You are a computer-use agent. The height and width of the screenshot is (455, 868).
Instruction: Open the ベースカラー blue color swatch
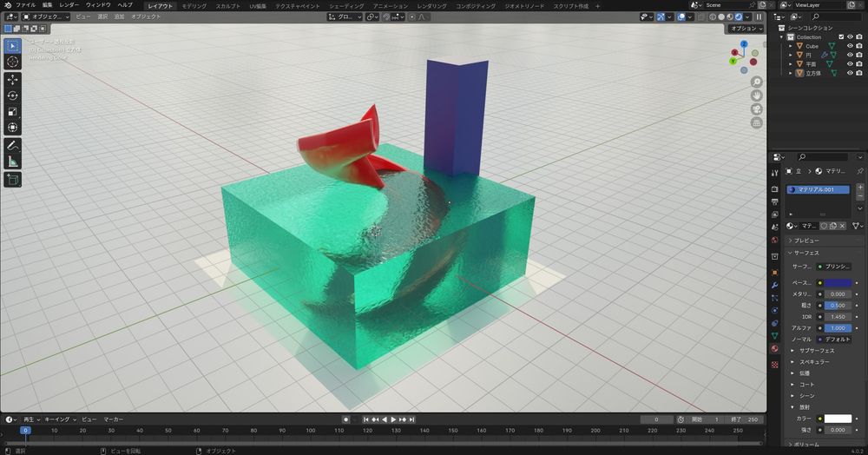(x=838, y=283)
